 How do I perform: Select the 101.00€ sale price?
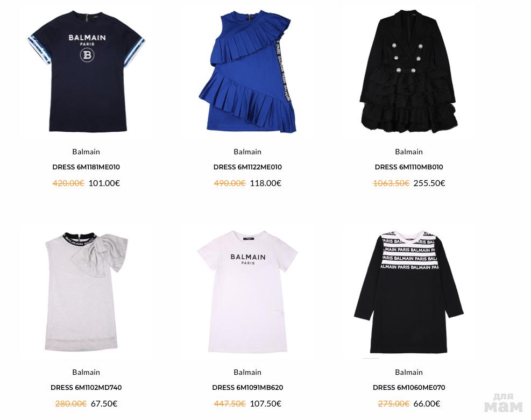104,183
